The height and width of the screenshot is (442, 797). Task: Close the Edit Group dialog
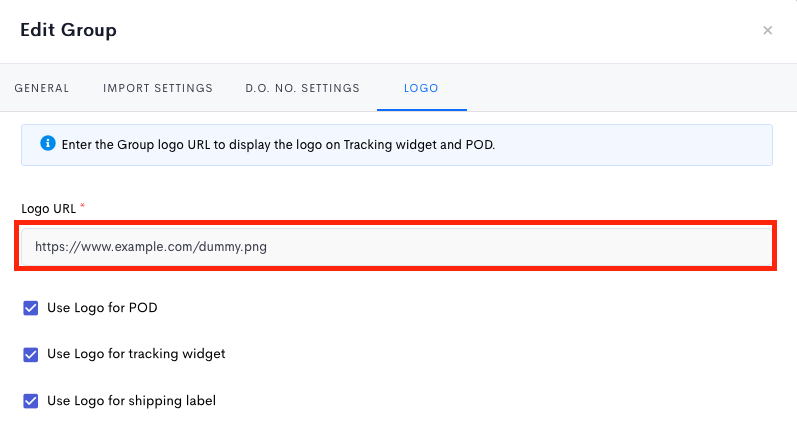pyautogui.click(x=768, y=30)
